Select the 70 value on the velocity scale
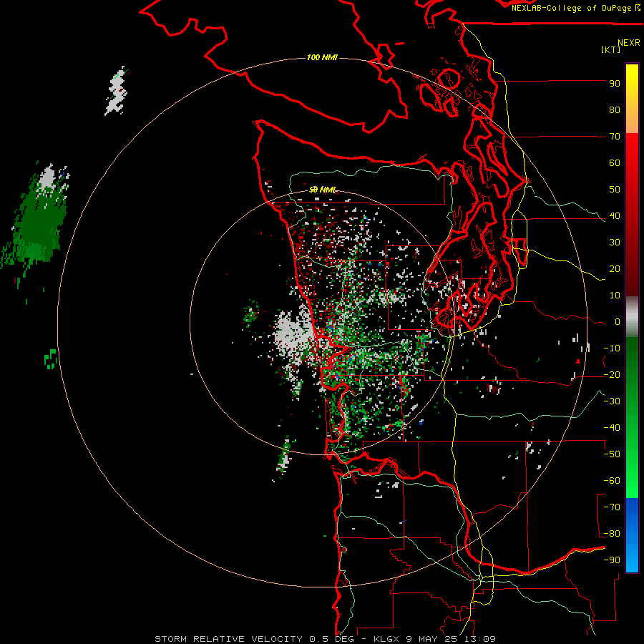Viewport: 644px width, 644px height. tap(615, 137)
